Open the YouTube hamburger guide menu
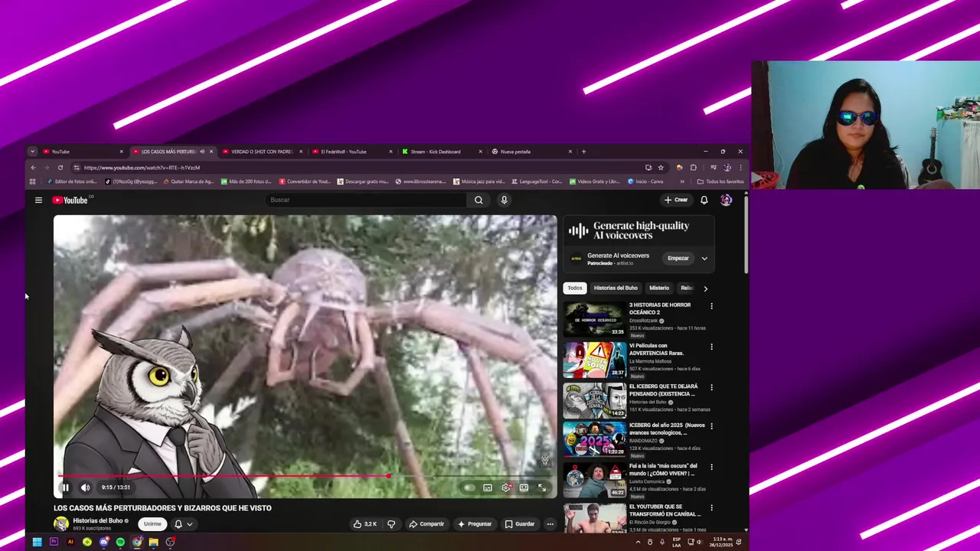The height and width of the screenshot is (551, 980). [38, 200]
